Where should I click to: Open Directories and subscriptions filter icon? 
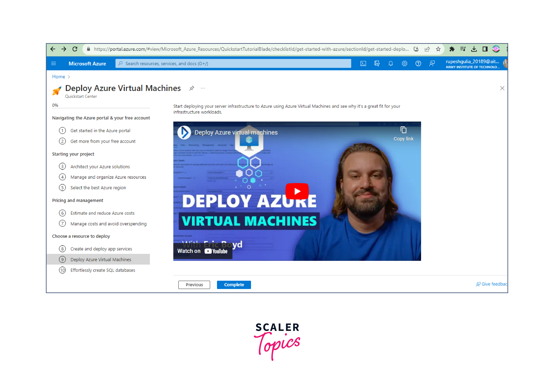pyautogui.click(x=377, y=63)
